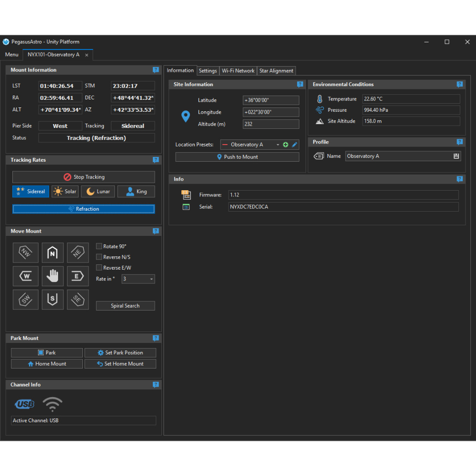The image size is (476, 476).
Task: Click the Wi-Fi icon in Channel Info
Action: pos(52,404)
